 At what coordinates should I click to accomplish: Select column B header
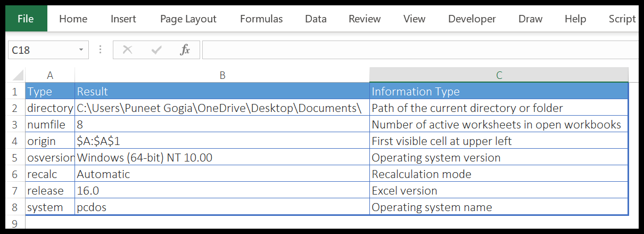tap(222, 75)
